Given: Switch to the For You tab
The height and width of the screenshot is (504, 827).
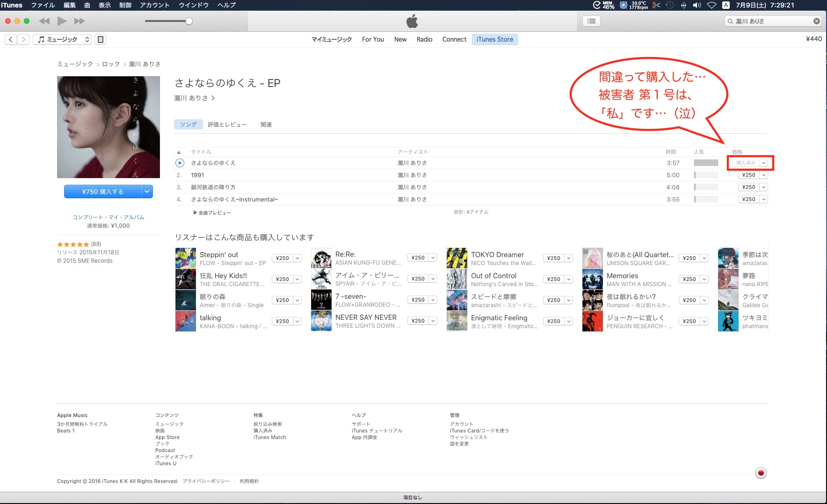Looking at the screenshot, I should click(x=373, y=40).
